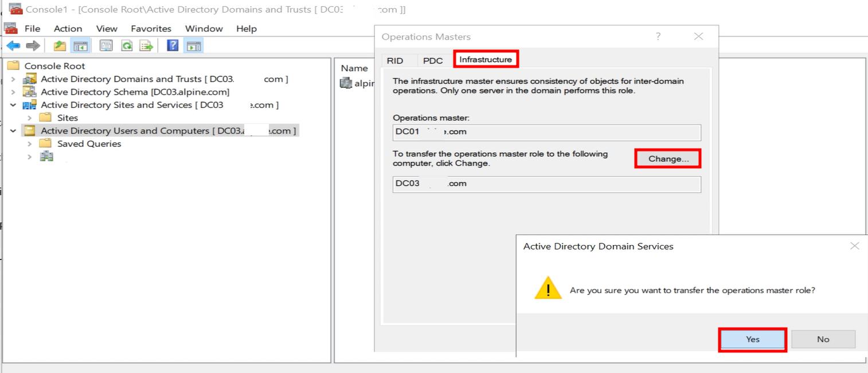Switch to the RID tab
This screenshot has width=868, height=373.
(x=395, y=60)
